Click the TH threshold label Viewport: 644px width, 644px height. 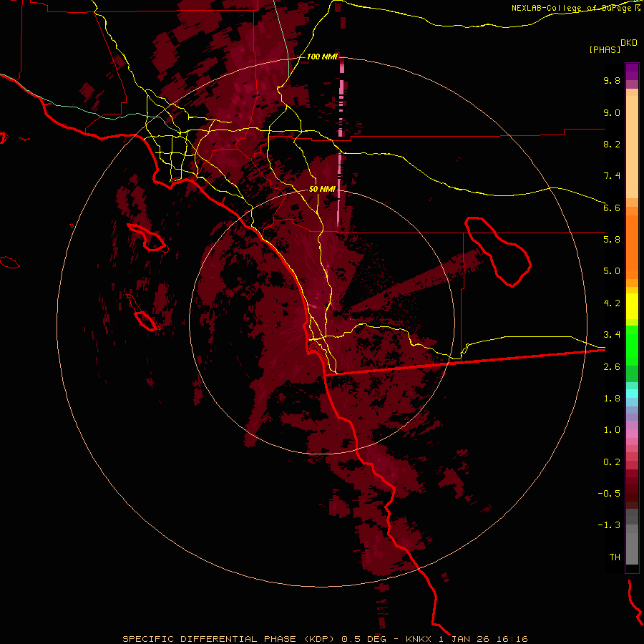point(615,557)
